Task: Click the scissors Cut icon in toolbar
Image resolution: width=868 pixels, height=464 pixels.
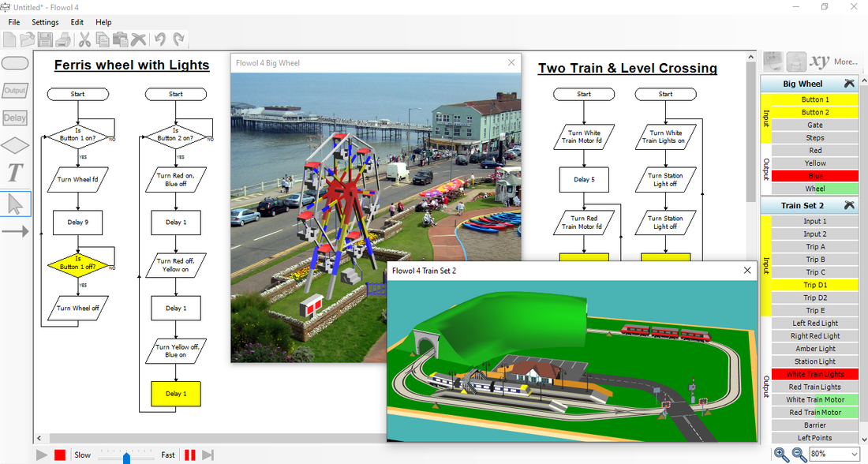Action: tap(84, 39)
